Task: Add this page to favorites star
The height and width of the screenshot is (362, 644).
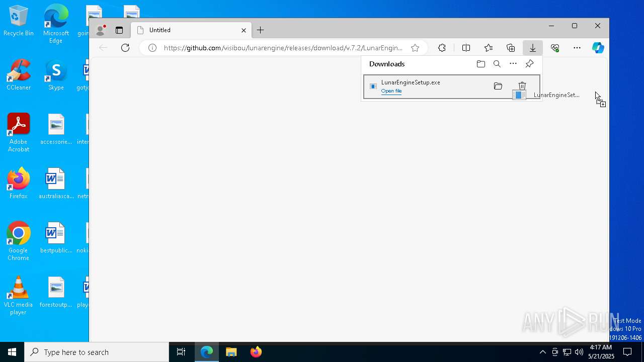Action: click(x=415, y=48)
